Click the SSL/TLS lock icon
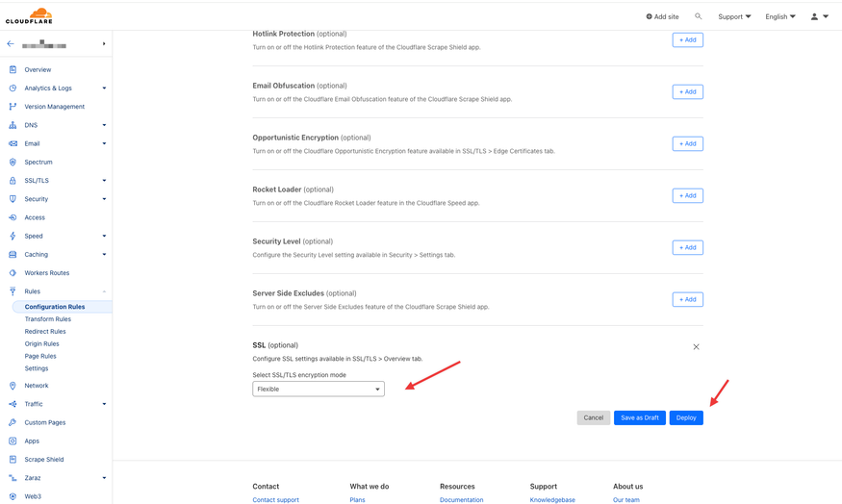 click(13, 181)
